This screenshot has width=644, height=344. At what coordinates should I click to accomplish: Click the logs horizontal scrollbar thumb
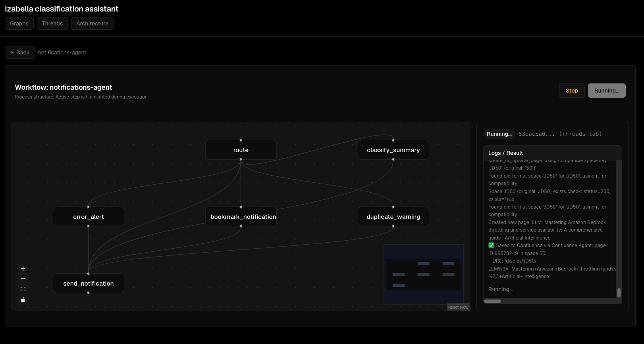pyautogui.click(x=492, y=301)
